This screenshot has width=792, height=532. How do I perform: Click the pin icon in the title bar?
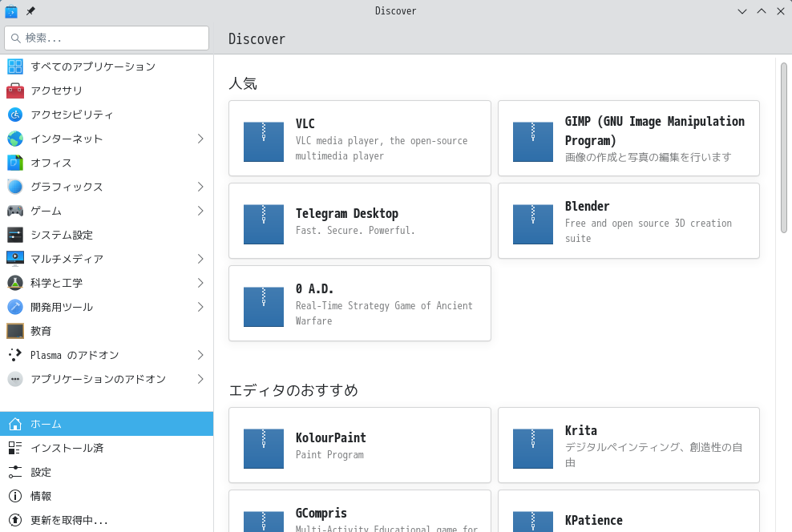30,11
